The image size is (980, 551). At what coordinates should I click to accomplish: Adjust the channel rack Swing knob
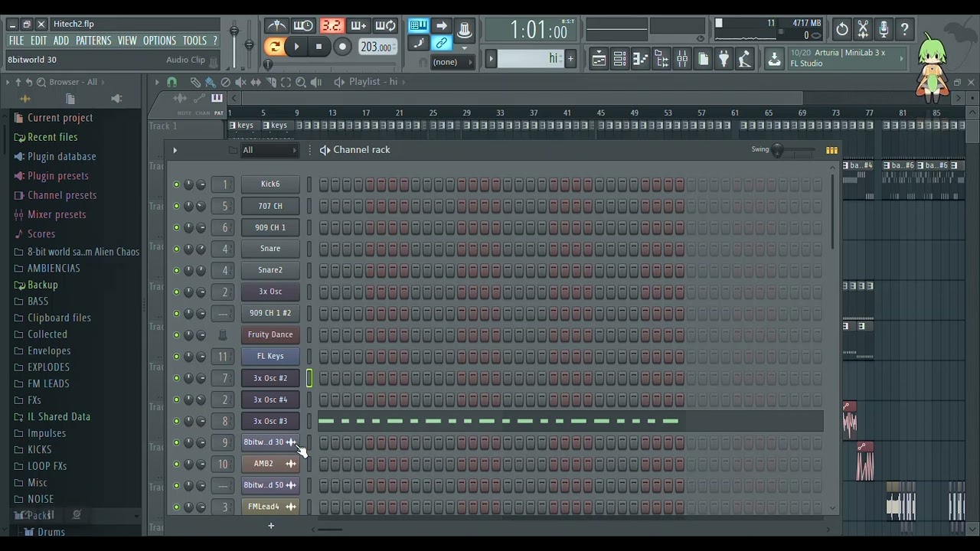(x=777, y=150)
